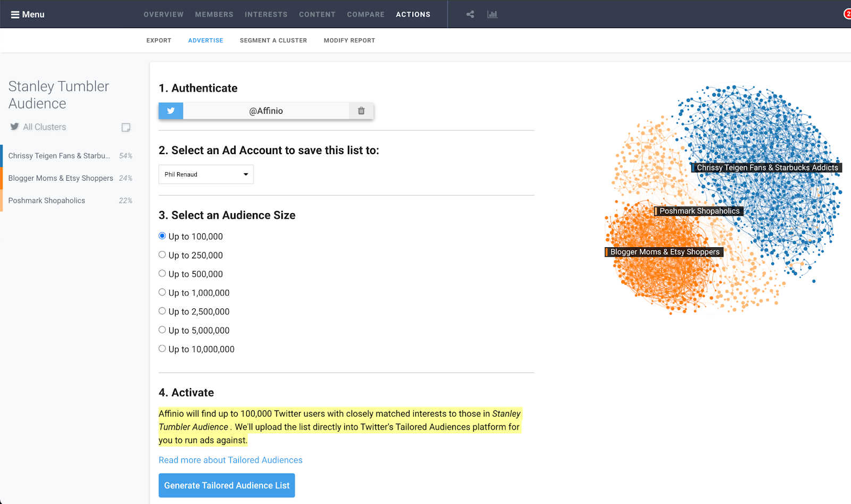This screenshot has width=851, height=504.
Task: Go to the Compare tab
Action: 365,14
